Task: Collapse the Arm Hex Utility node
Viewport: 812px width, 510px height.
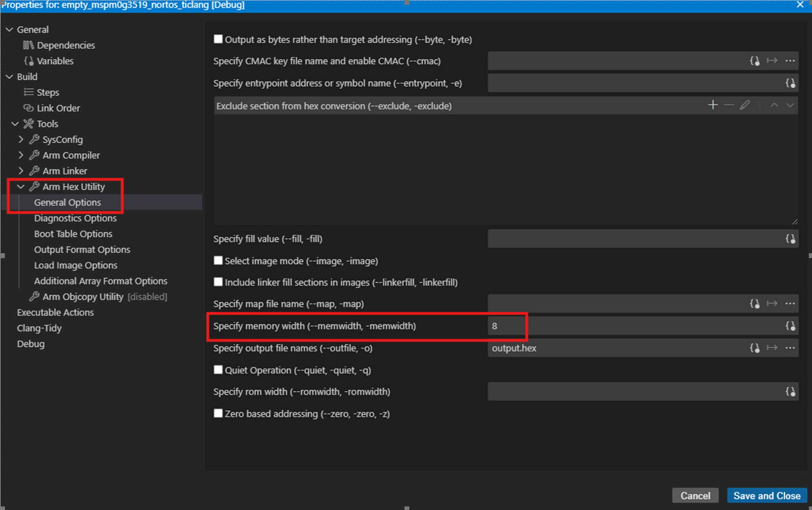Action: tap(20, 186)
